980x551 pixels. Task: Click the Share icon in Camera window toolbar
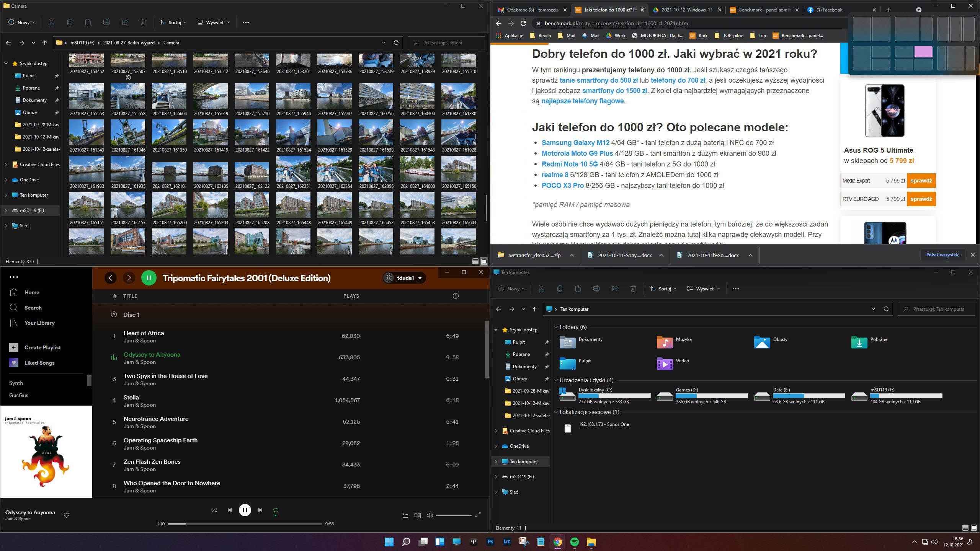click(x=125, y=22)
